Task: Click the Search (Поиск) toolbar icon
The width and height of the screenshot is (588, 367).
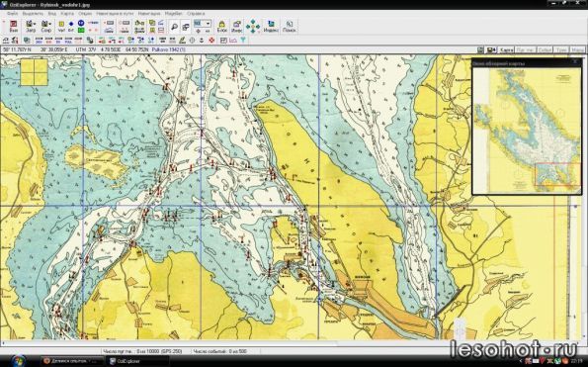Action: click(x=290, y=27)
